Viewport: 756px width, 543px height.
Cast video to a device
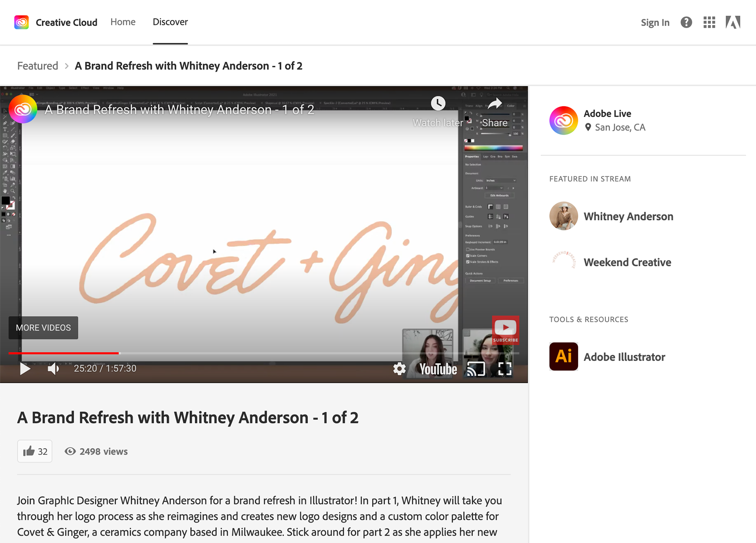tap(476, 369)
